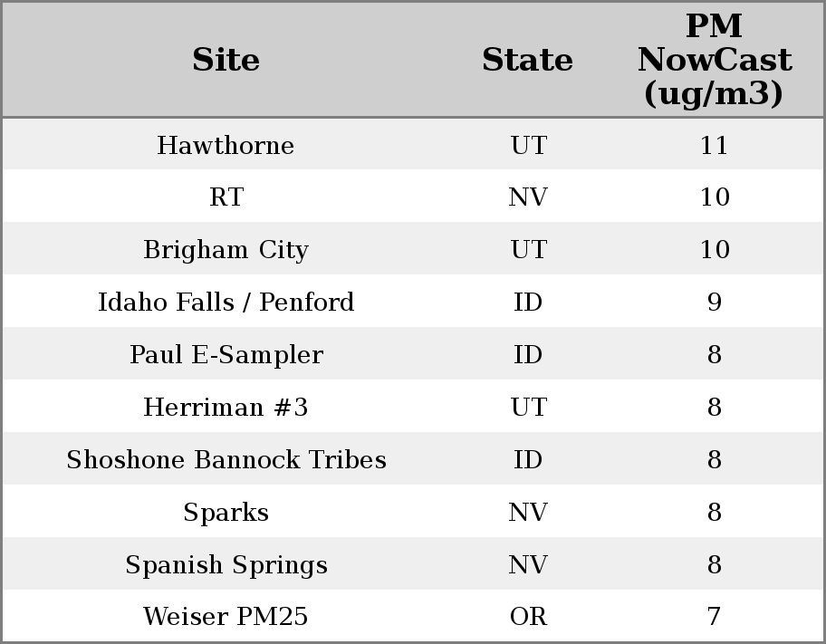Select the Hawthorne site cell

click(226, 146)
